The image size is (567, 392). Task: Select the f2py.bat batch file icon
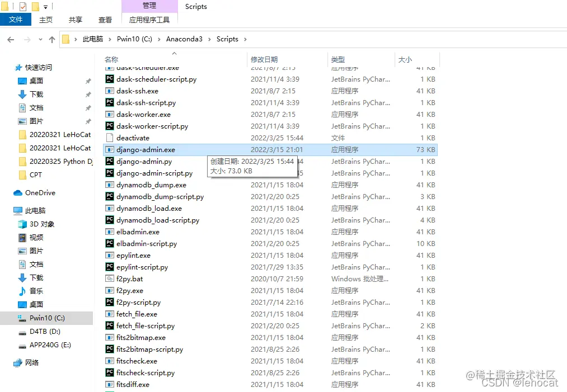point(110,278)
